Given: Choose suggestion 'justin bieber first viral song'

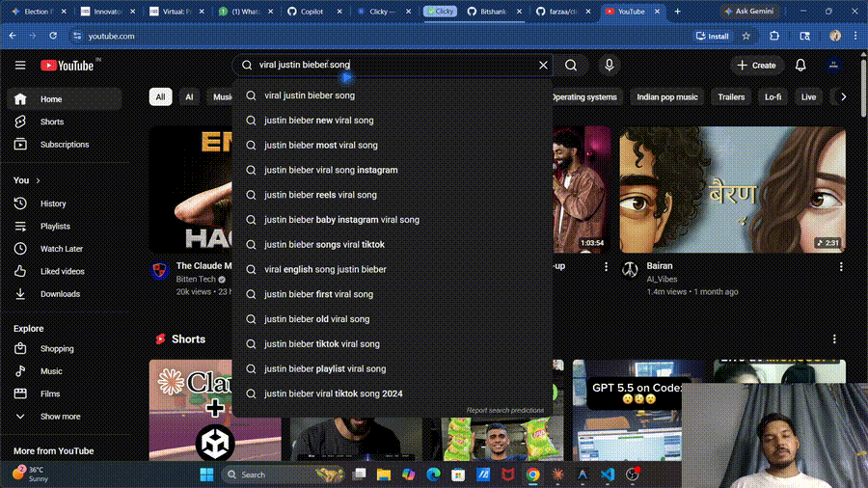Looking at the screenshot, I should point(392,294).
